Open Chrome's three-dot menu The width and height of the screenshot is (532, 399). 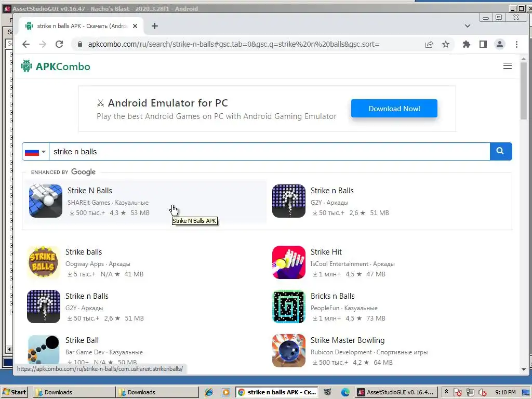coord(516,44)
